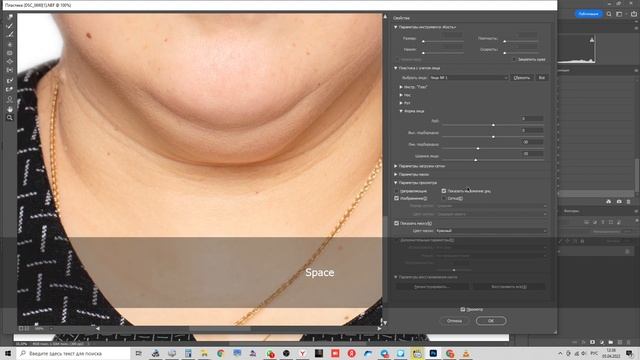Select the Hand tool in Liquify

10,109
